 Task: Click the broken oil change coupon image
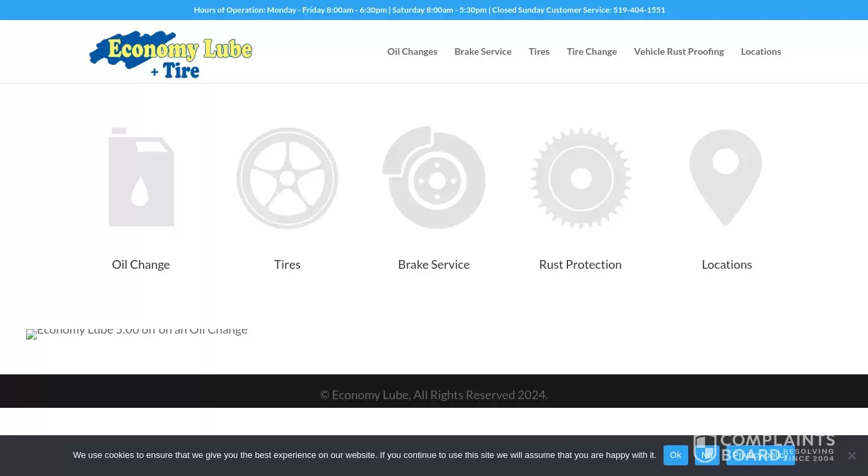coord(137,332)
